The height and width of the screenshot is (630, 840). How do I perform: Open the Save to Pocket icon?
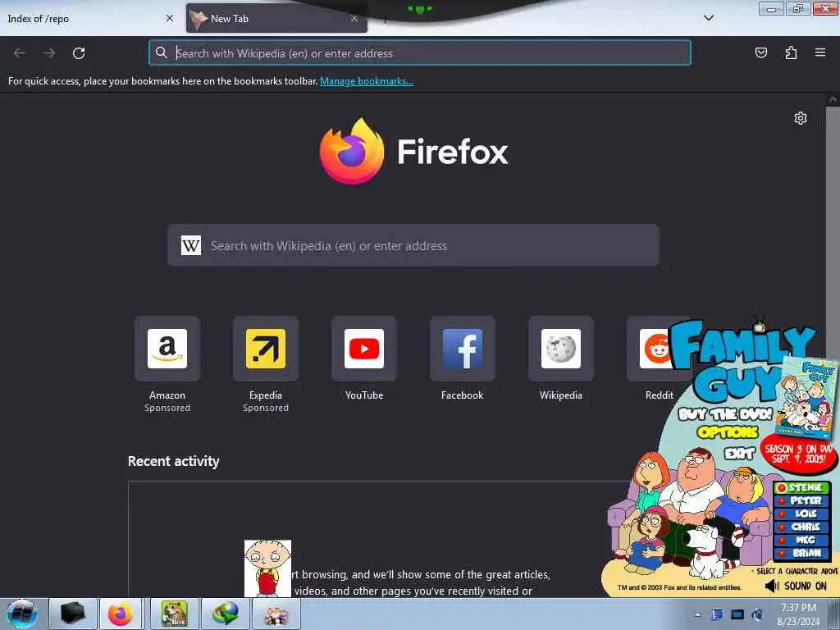point(760,52)
